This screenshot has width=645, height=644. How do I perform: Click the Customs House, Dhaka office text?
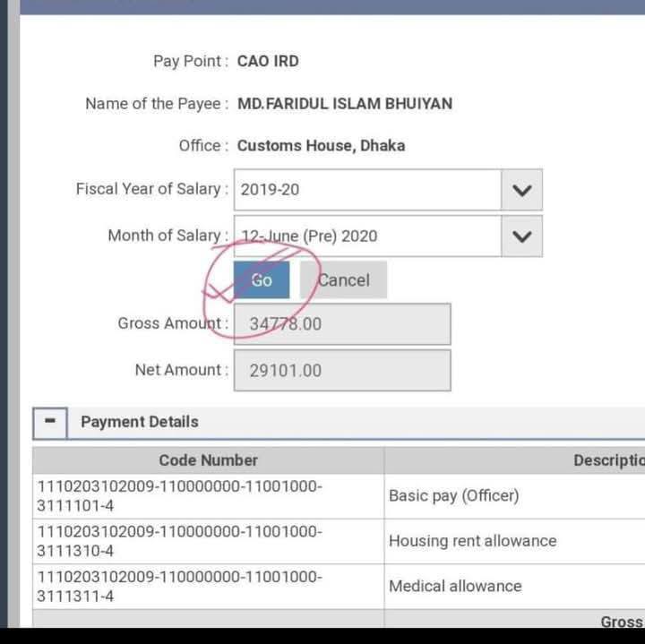click(x=321, y=146)
